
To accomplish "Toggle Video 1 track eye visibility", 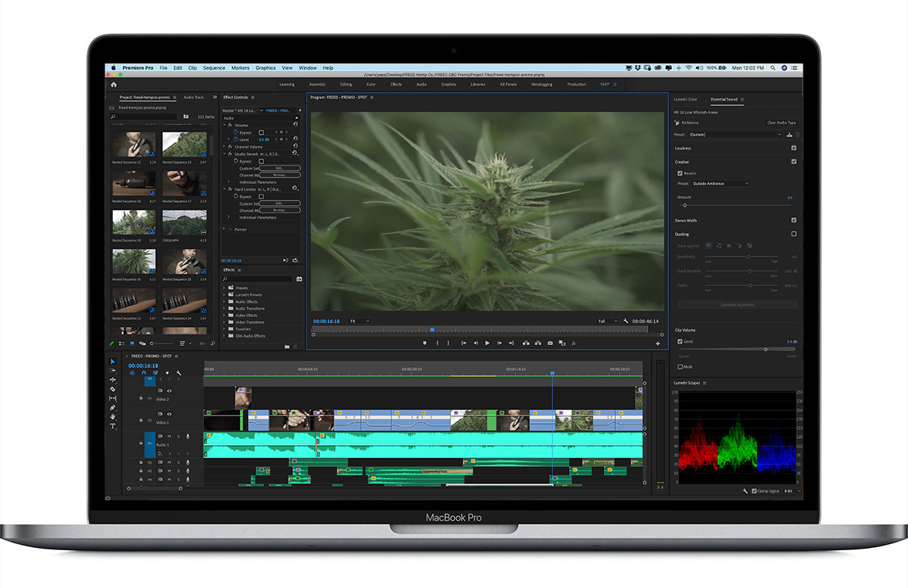I will click(169, 414).
